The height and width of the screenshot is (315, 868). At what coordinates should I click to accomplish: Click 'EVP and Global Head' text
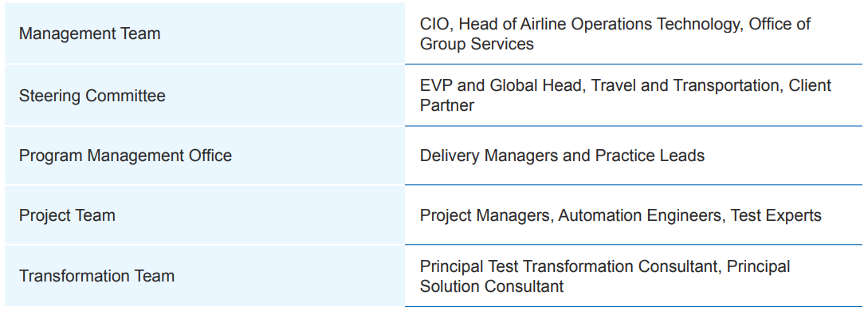pyautogui.click(x=502, y=86)
